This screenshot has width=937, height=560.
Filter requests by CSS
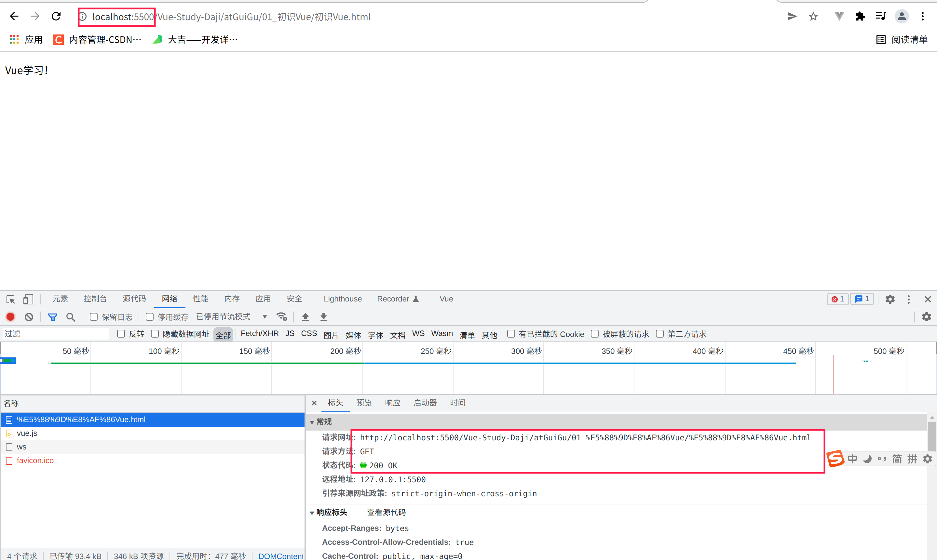[x=308, y=334]
